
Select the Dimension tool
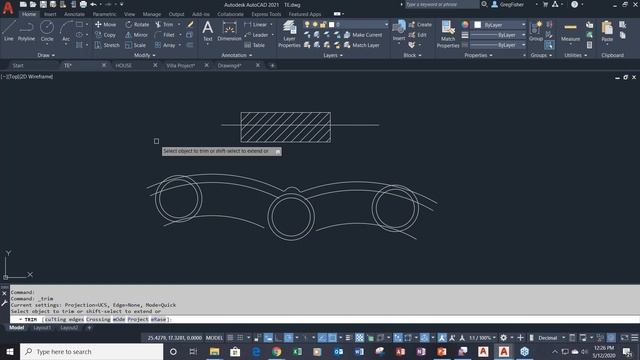(229, 31)
